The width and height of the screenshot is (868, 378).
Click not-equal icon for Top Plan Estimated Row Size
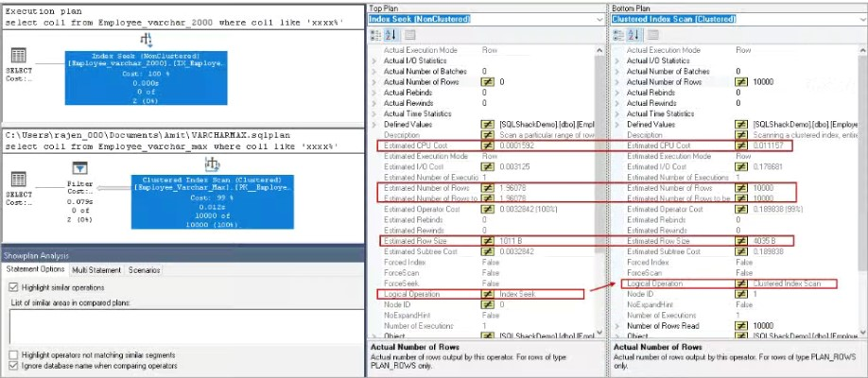point(487,241)
